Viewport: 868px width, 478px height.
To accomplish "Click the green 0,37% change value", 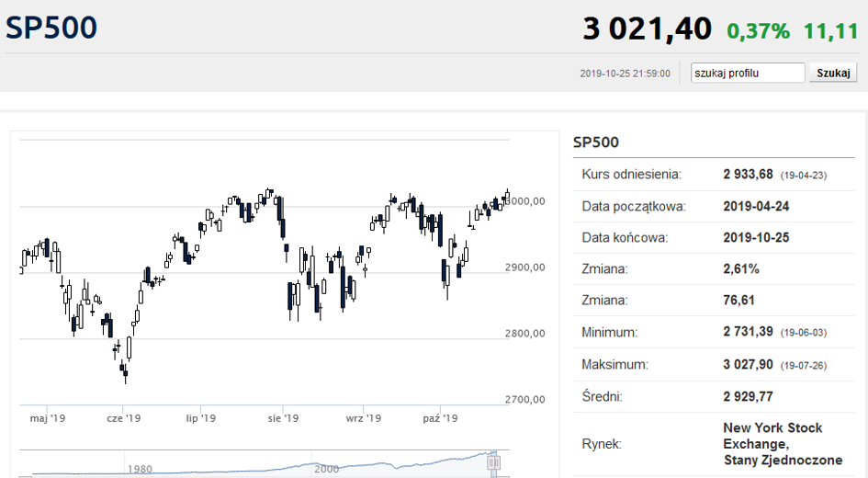I will click(759, 31).
